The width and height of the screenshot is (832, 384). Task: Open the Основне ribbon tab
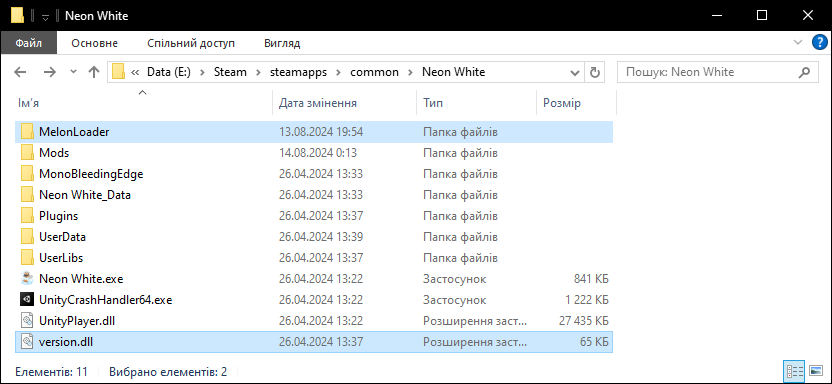click(x=94, y=43)
